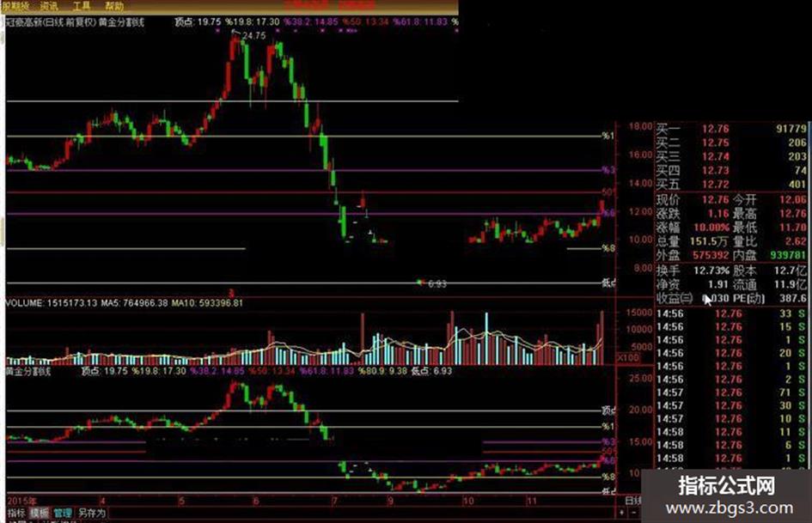Click the 14:56 trade tick with volume 20

(730, 353)
